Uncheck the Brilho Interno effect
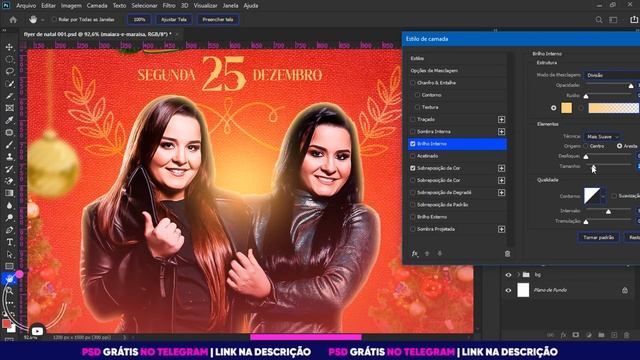This screenshot has width=640, height=360. (x=413, y=144)
